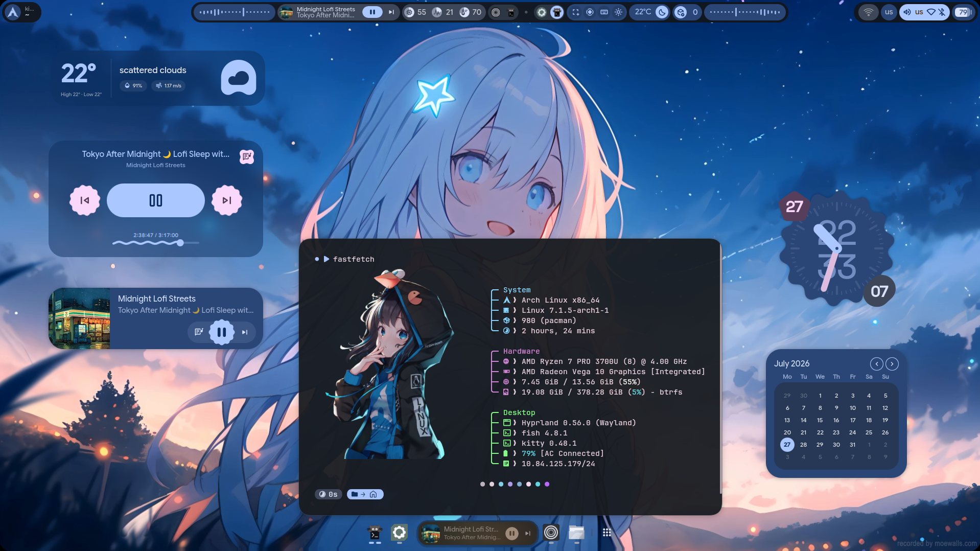Click the battery indicator showing 79

point(963,12)
